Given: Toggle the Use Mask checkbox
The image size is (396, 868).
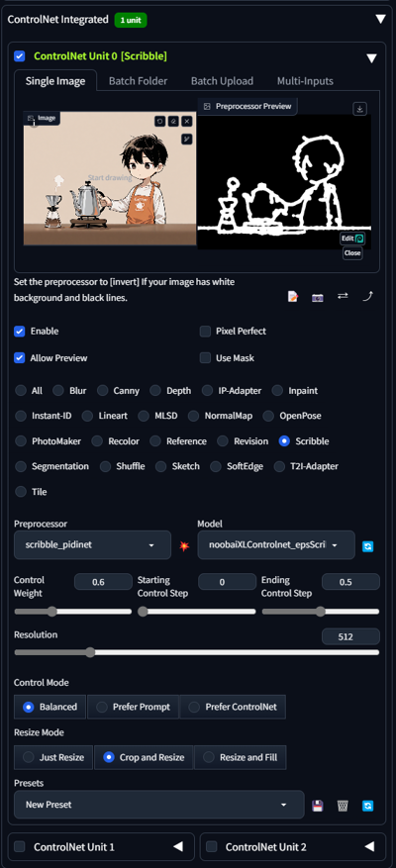Looking at the screenshot, I should click(x=206, y=358).
